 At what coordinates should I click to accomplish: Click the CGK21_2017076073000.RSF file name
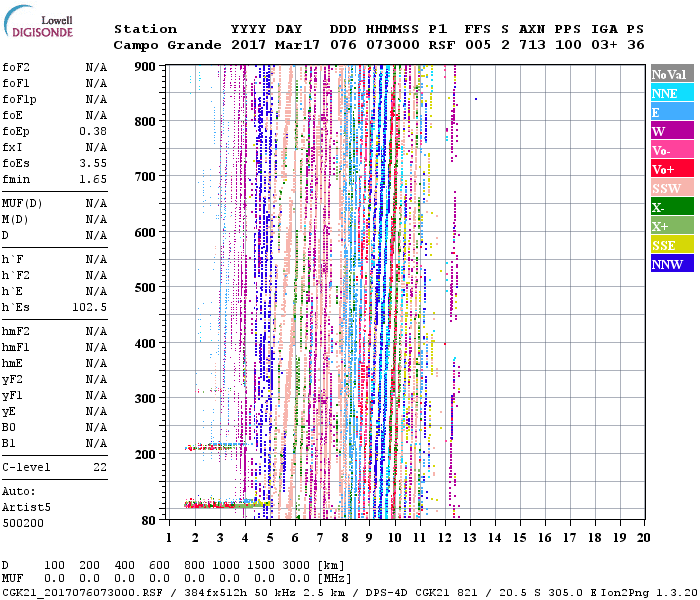[82, 593]
